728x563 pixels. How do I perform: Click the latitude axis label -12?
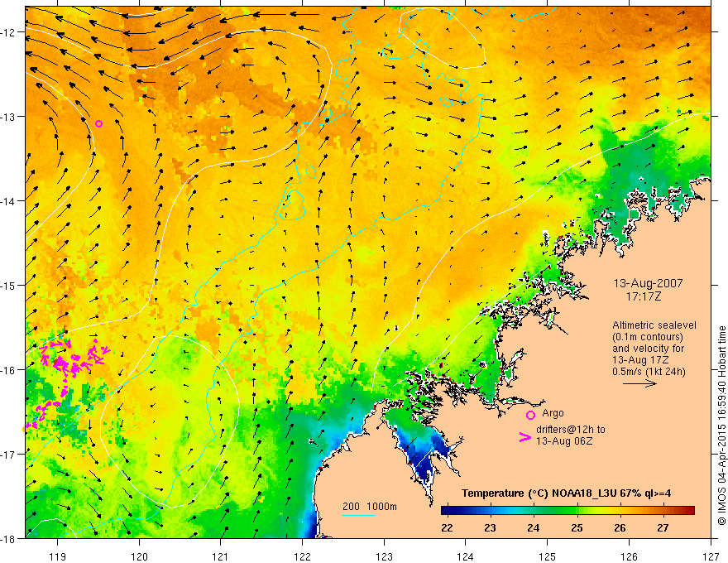[x=9, y=32]
